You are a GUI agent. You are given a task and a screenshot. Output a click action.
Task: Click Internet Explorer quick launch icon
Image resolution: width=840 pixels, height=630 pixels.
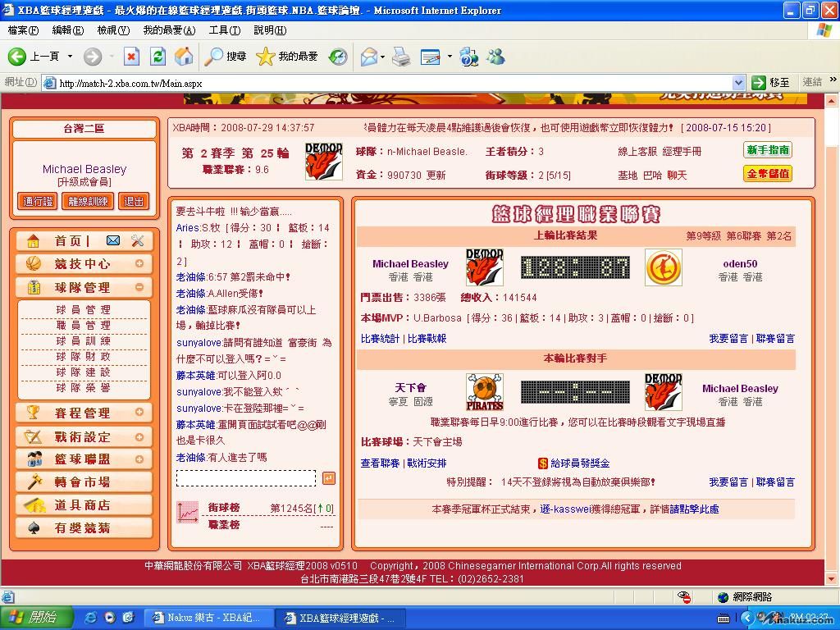pyautogui.click(x=92, y=618)
